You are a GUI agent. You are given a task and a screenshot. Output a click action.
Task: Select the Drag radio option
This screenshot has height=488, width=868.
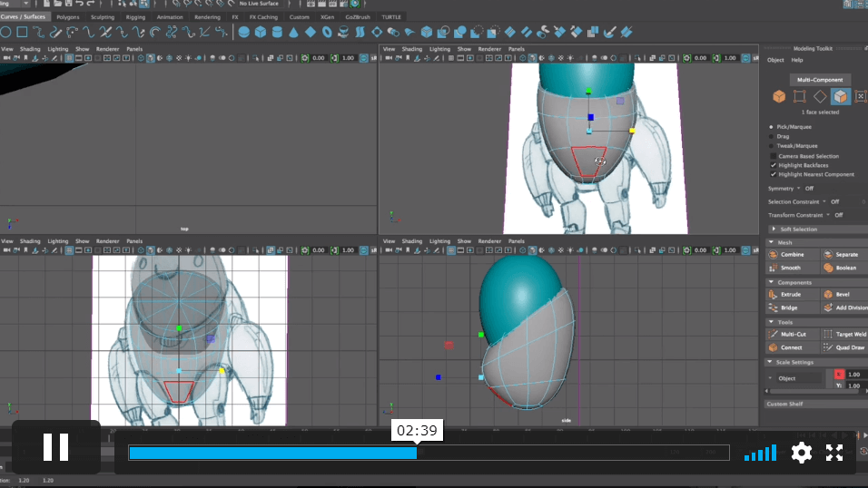pos(772,136)
